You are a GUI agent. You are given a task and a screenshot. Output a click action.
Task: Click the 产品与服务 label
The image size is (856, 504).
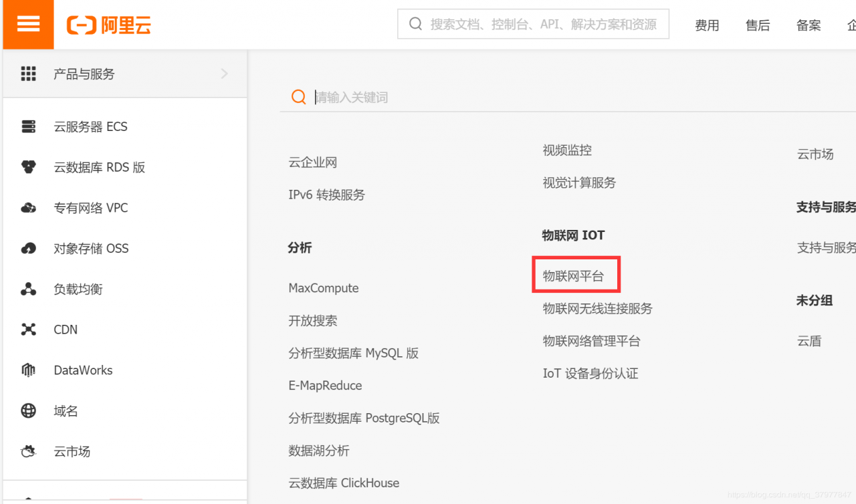[84, 74]
